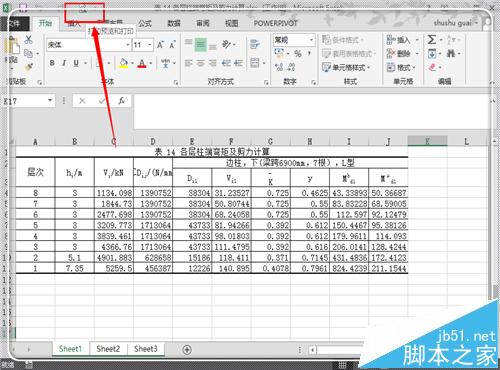Click the fx insert function icon
500x370 pixels.
[122, 101]
